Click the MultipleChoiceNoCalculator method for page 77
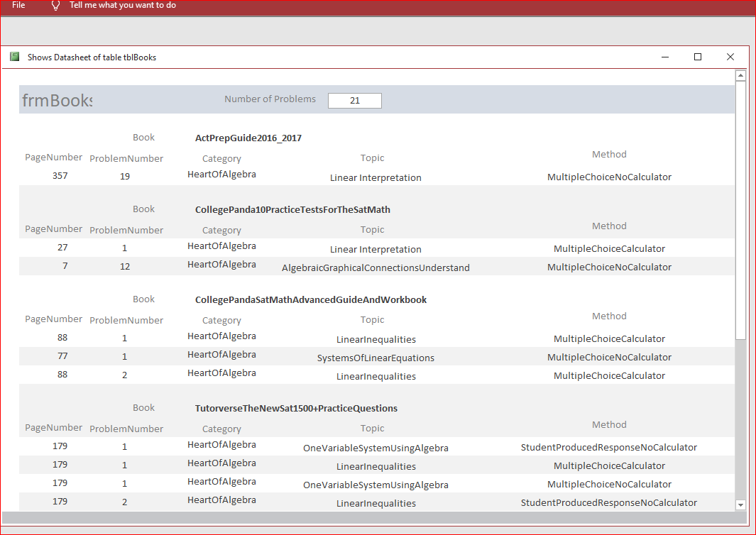Image resolution: width=756 pixels, height=535 pixels. click(x=609, y=357)
